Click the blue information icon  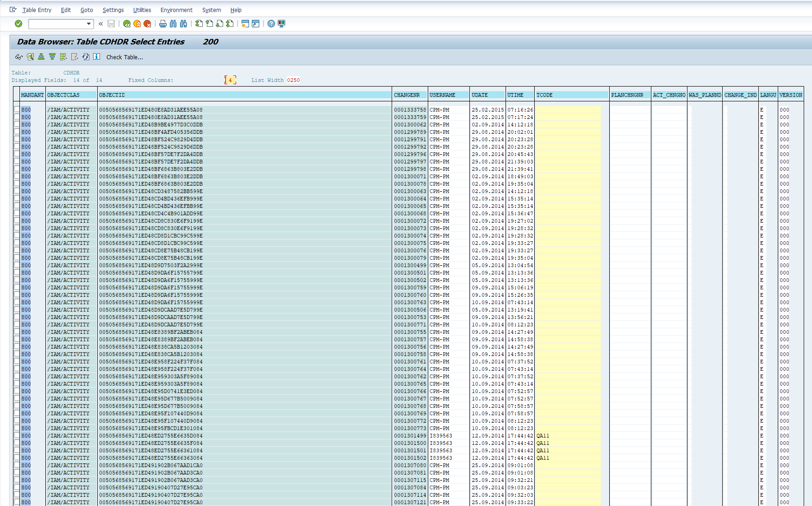pos(96,57)
